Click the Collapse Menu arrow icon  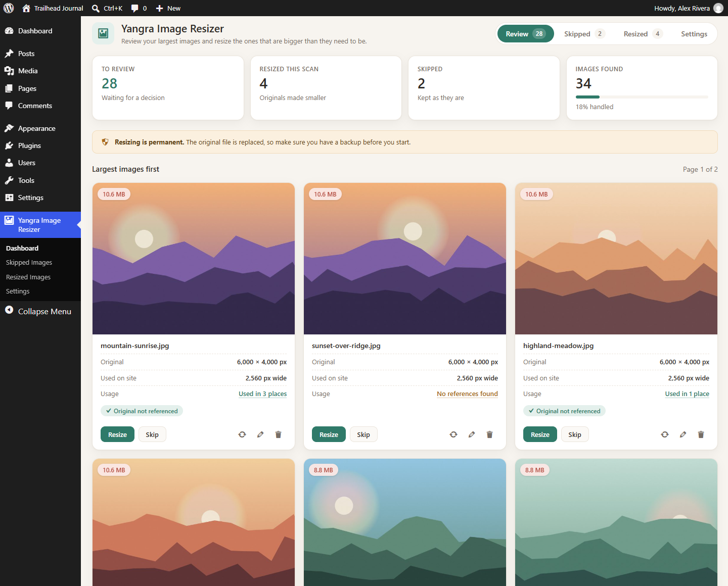[x=9, y=310]
